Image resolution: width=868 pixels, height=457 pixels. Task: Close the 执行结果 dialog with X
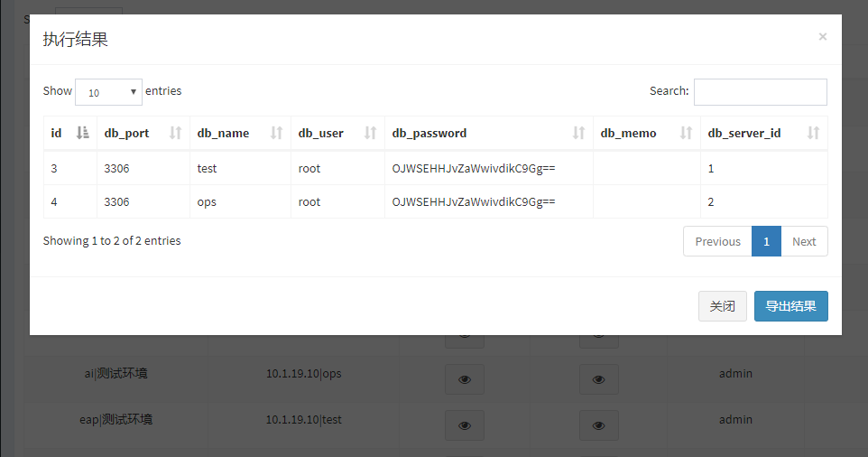[x=823, y=36]
